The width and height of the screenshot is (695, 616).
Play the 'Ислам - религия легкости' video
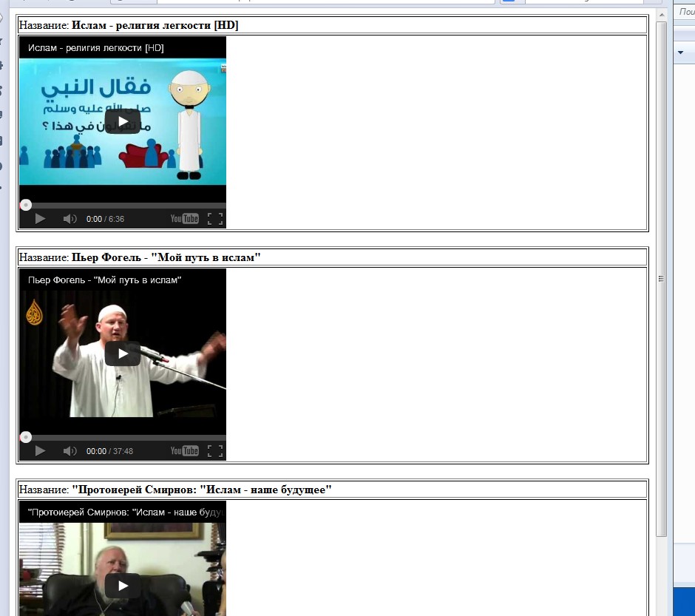click(123, 121)
